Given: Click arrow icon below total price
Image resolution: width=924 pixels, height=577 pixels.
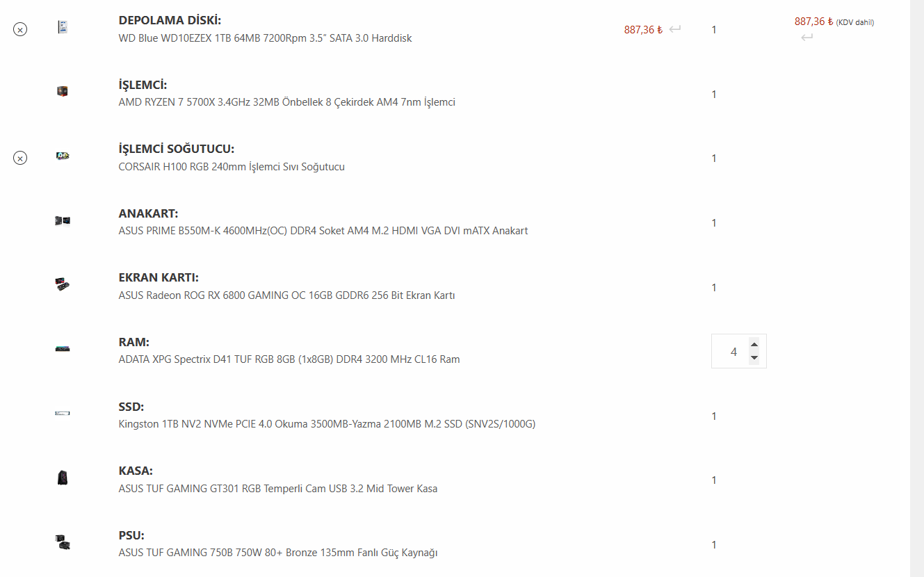Looking at the screenshot, I should click(807, 38).
